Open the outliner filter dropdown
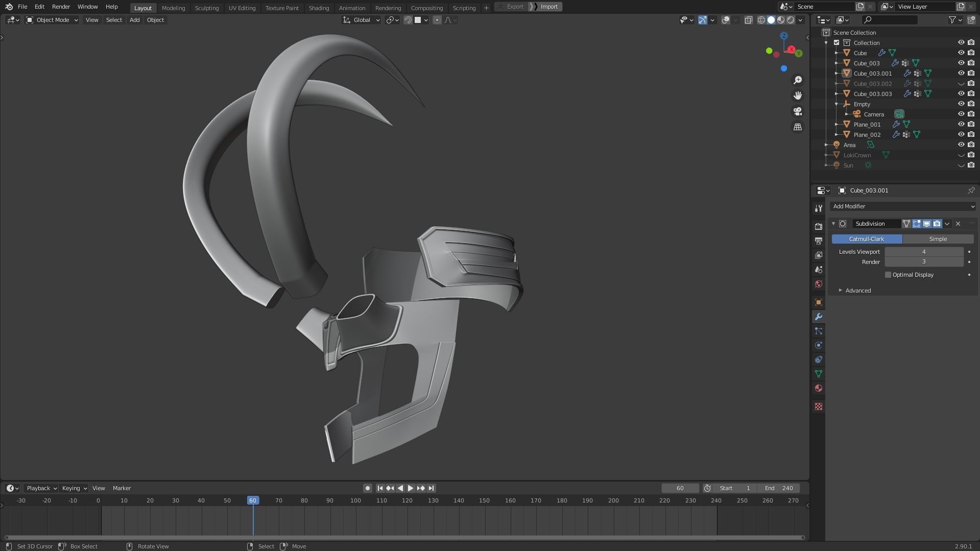This screenshot has height=551, width=980. 955,20
